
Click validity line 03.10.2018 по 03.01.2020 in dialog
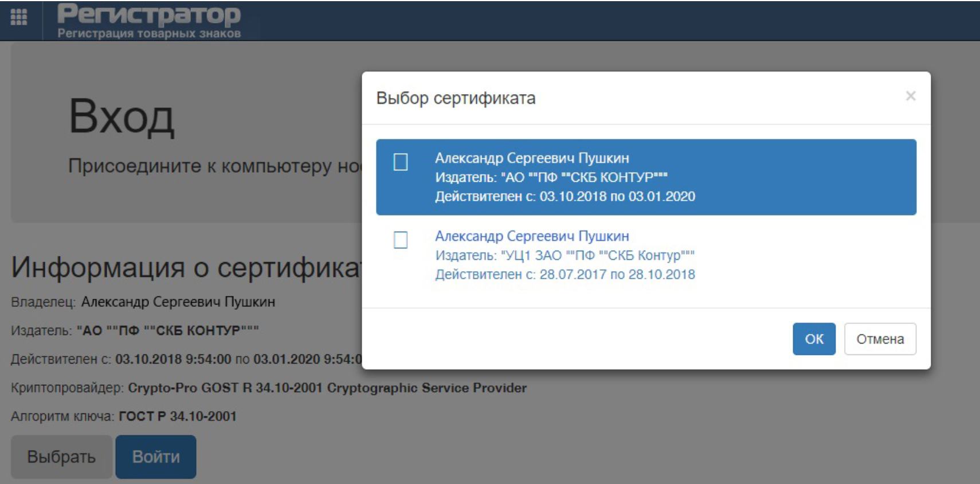[565, 196]
